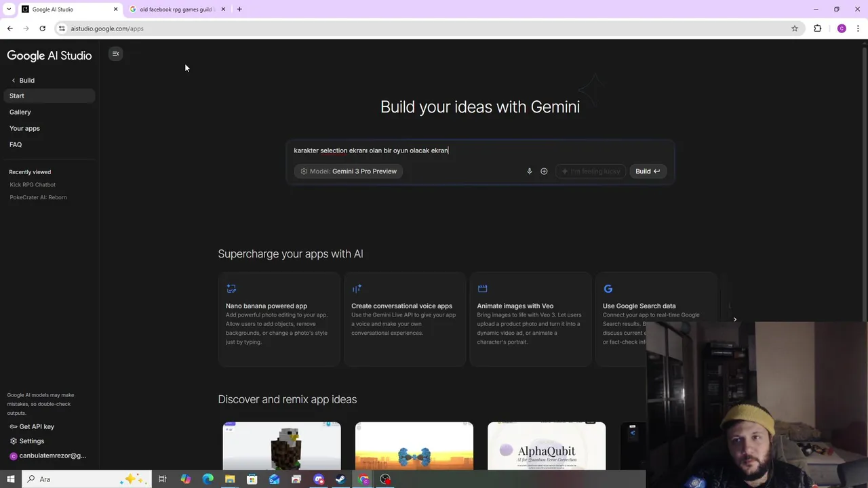Open the model settings Gemini 3 Pro Preview
This screenshot has width=868, height=488.
point(349,171)
